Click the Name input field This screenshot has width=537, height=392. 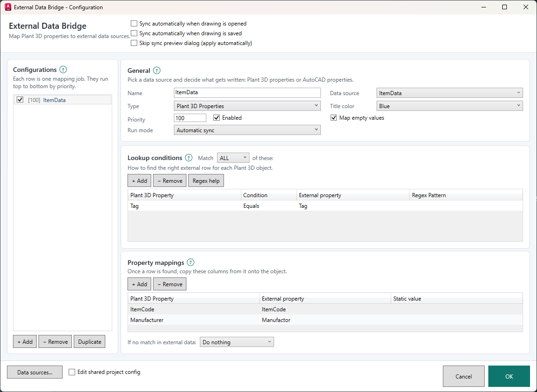tap(247, 92)
